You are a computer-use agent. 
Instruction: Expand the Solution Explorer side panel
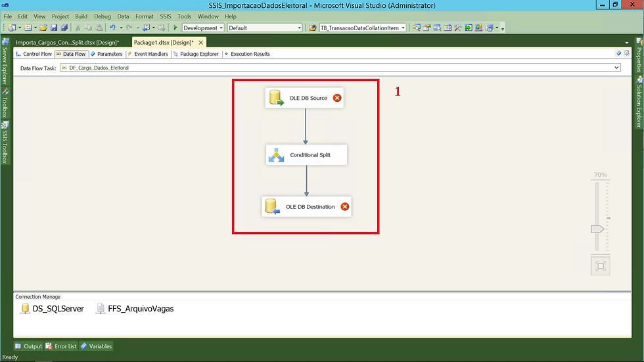(x=639, y=102)
